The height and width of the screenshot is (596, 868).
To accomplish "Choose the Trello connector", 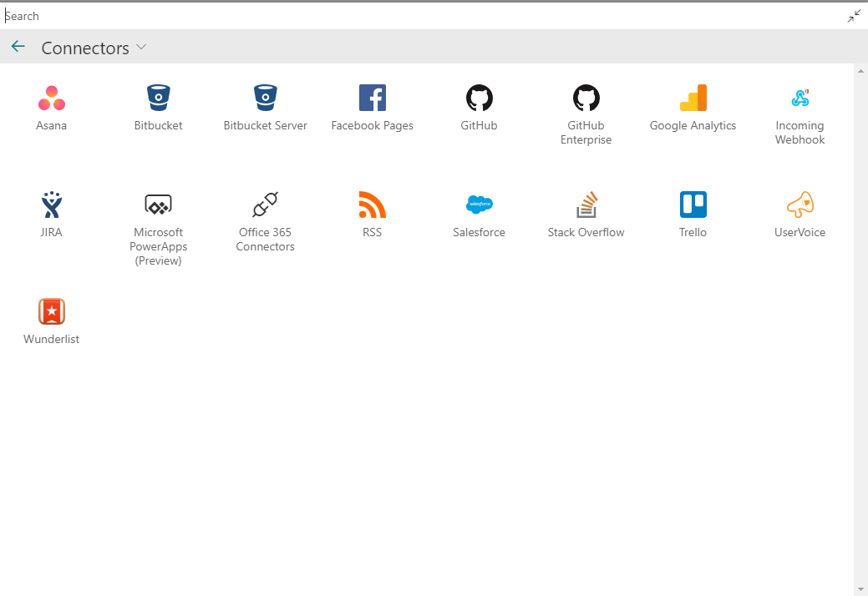I will pos(693,205).
